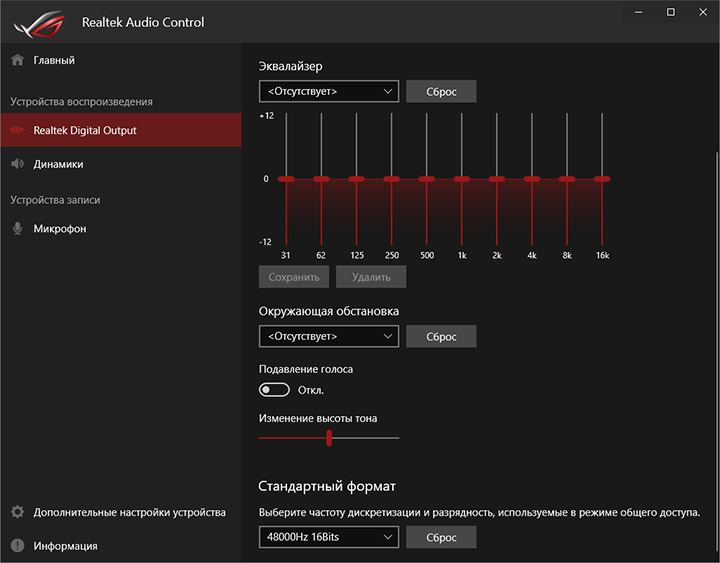Reset the equalizer with Сброс
Image resolution: width=720 pixels, height=563 pixels.
click(441, 91)
